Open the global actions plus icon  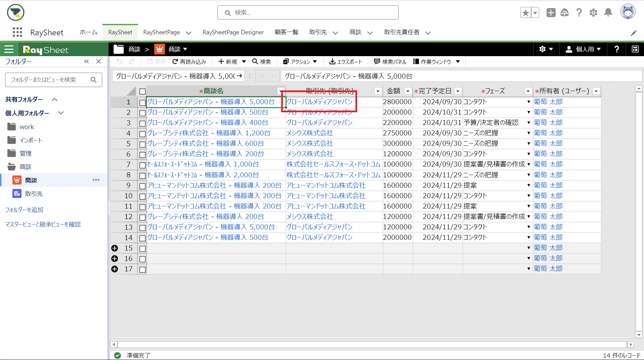[551, 13]
